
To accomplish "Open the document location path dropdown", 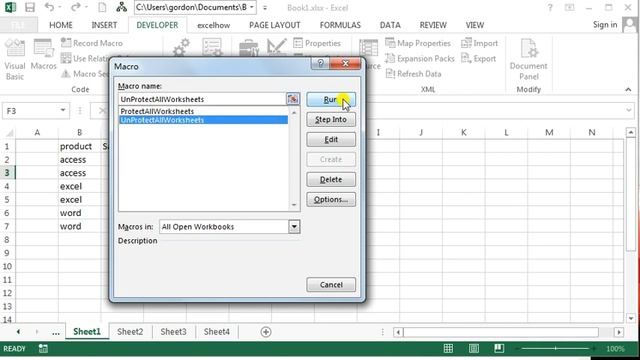I will [251, 7].
